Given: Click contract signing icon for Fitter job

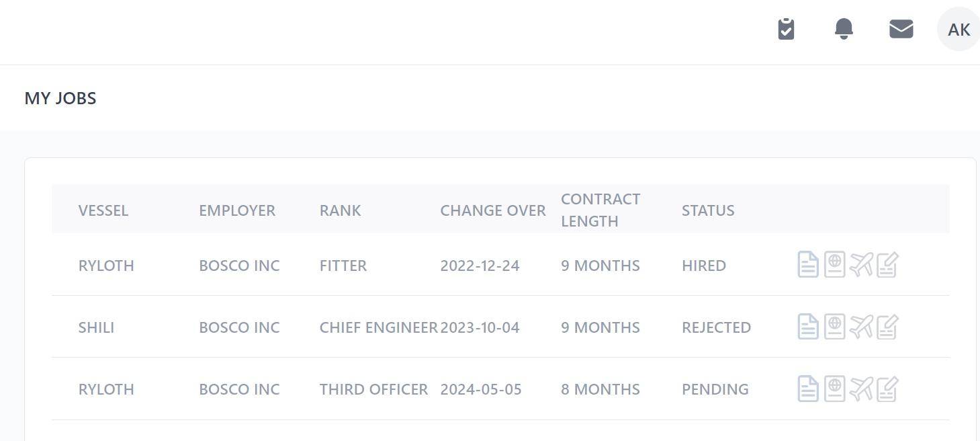Looking at the screenshot, I should click(887, 265).
